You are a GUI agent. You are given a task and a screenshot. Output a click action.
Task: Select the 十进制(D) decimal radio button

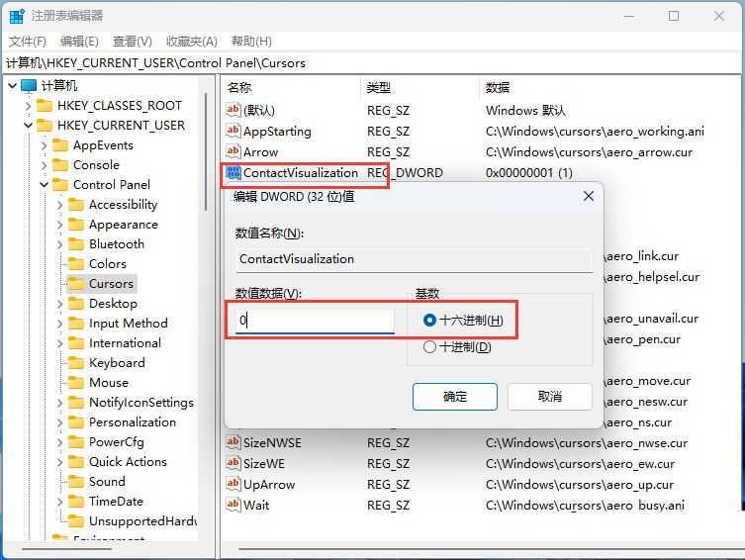point(429,347)
